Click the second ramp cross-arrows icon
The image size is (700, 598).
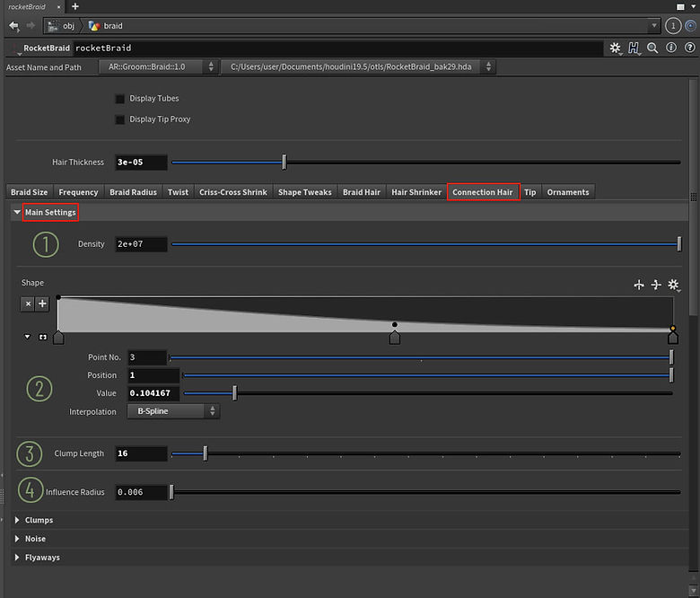click(x=656, y=285)
